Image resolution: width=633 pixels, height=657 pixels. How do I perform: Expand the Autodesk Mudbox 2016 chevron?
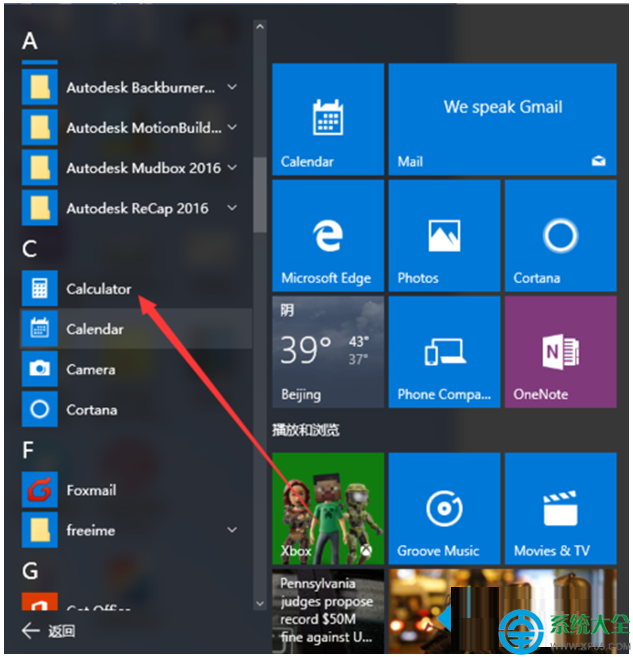(x=232, y=168)
